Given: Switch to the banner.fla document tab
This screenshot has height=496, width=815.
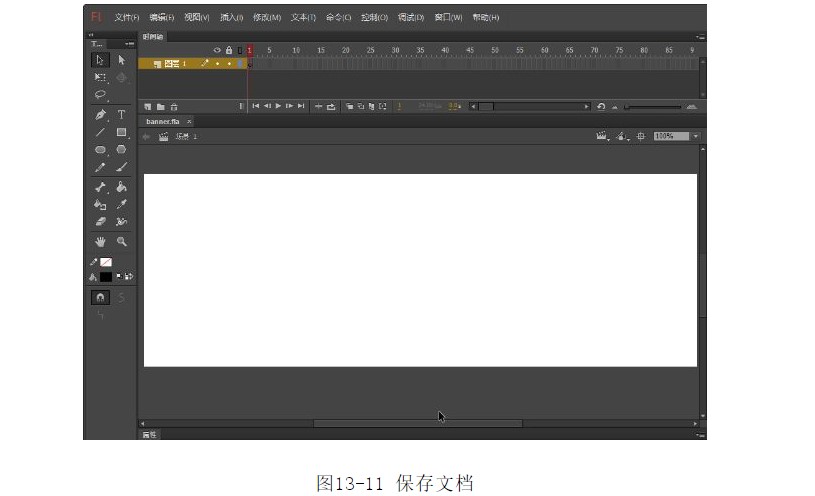Looking at the screenshot, I should tap(162, 121).
